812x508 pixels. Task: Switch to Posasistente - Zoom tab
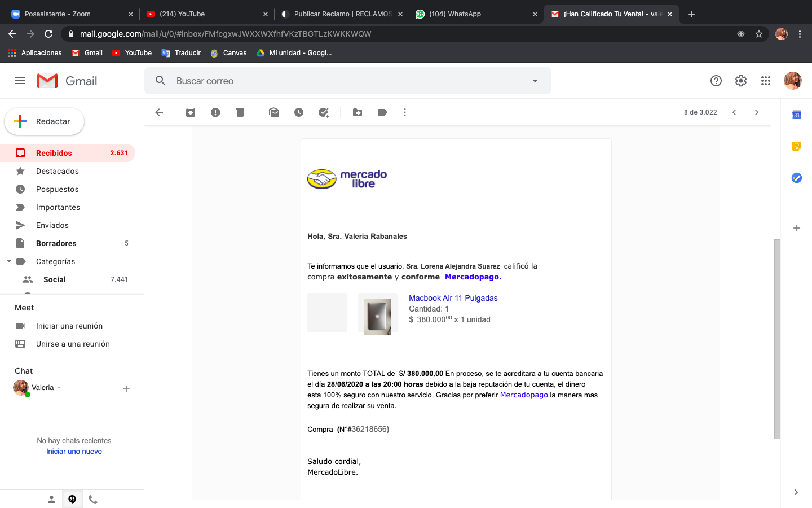pyautogui.click(x=69, y=14)
